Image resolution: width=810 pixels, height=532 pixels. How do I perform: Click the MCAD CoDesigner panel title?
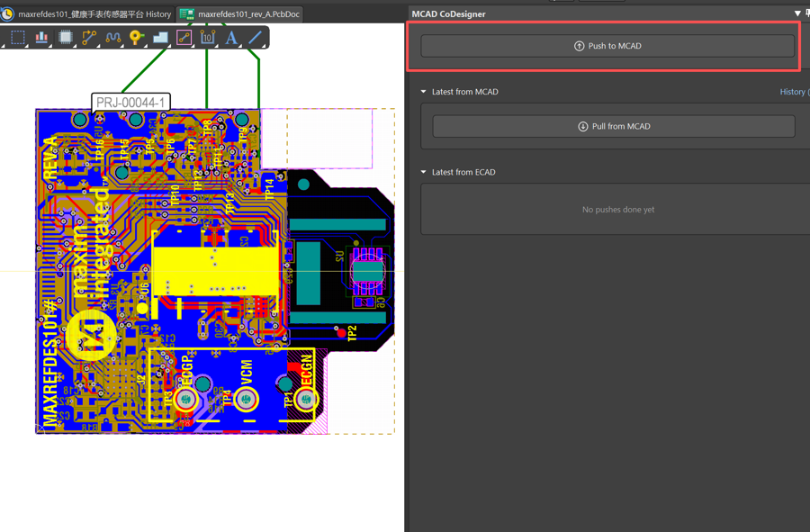448,14
